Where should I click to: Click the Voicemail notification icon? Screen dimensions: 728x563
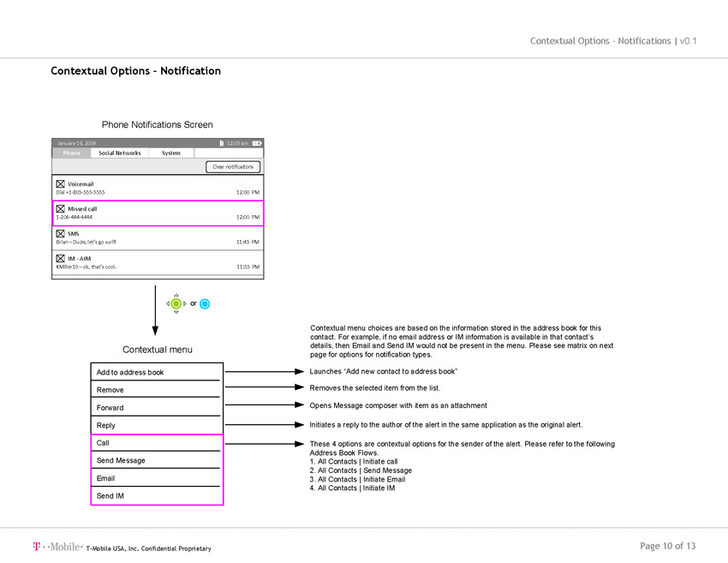tap(60, 184)
